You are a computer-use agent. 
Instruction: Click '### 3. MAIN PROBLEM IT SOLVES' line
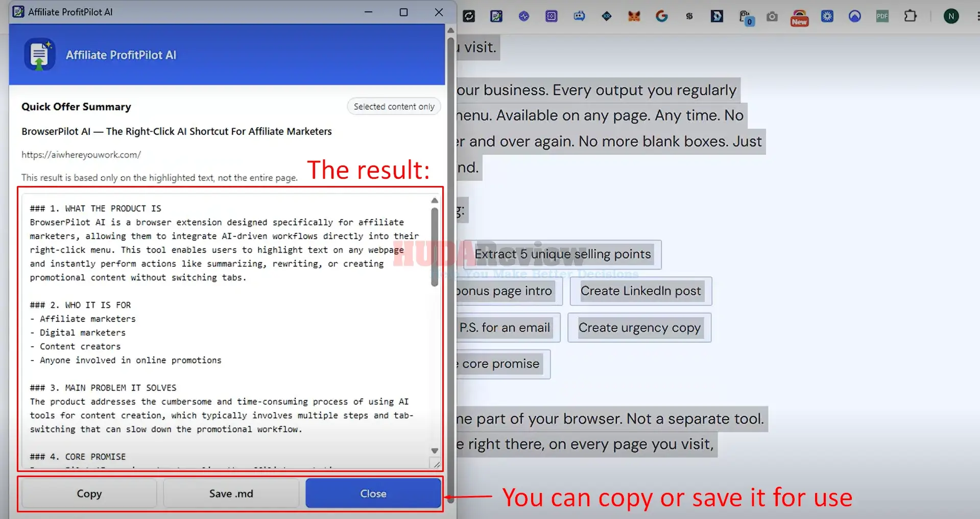coord(103,388)
